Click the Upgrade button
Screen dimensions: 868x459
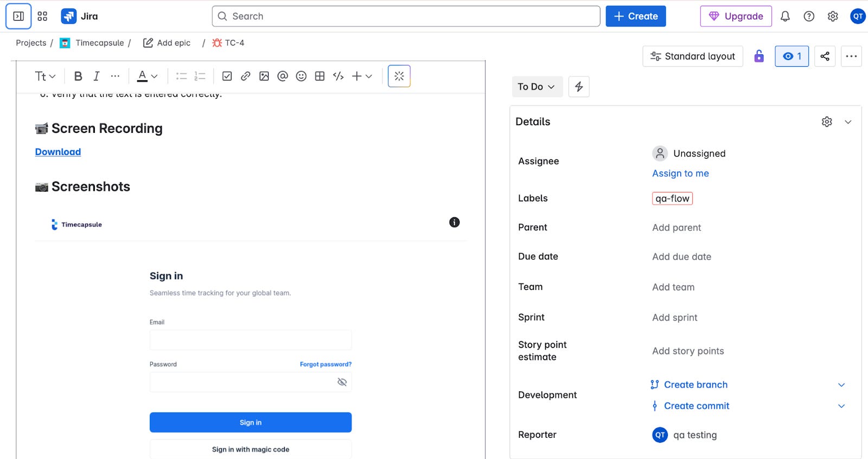[x=736, y=16]
